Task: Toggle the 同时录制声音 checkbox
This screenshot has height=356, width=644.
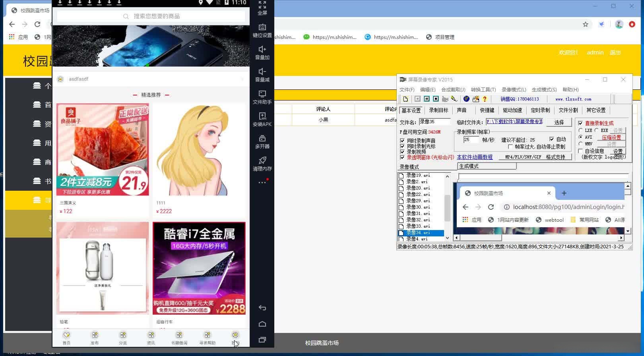Action: (x=402, y=141)
